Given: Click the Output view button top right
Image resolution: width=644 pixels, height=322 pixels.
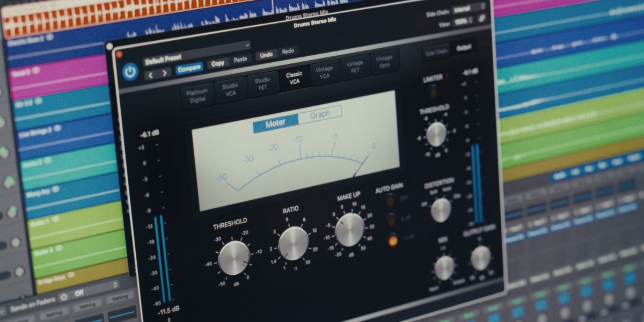Looking at the screenshot, I should click(x=465, y=47).
